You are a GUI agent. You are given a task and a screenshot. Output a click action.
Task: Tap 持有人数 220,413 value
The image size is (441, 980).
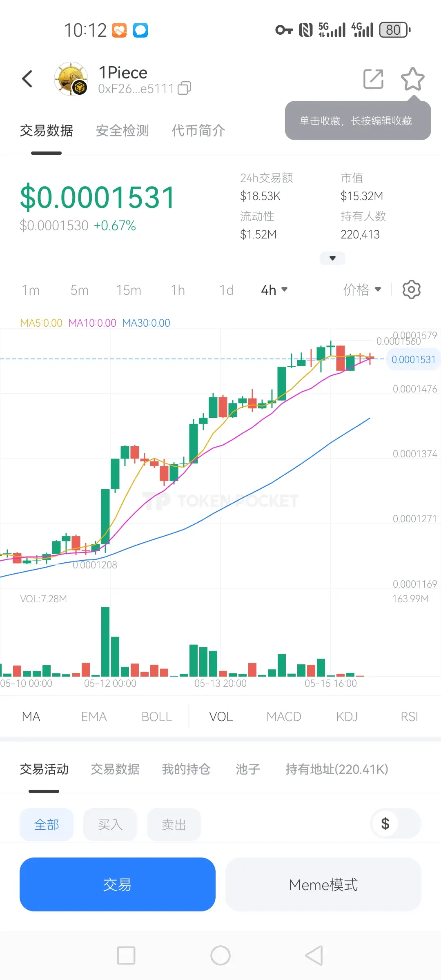[x=360, y=235]
